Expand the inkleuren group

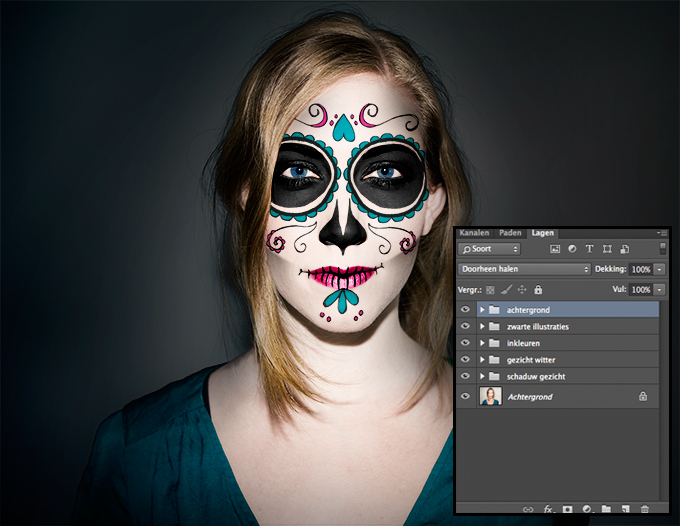click(x=482, y=343)
